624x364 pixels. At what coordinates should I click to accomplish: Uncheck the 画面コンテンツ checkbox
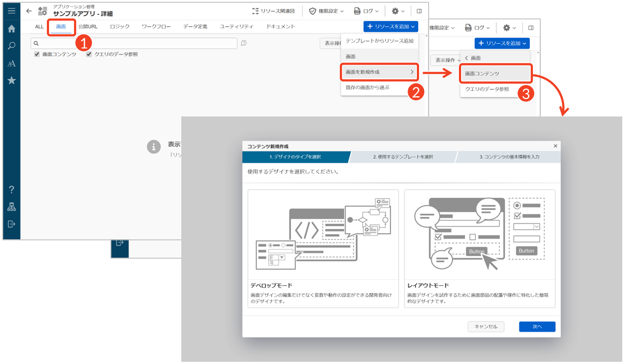(37, 54)
